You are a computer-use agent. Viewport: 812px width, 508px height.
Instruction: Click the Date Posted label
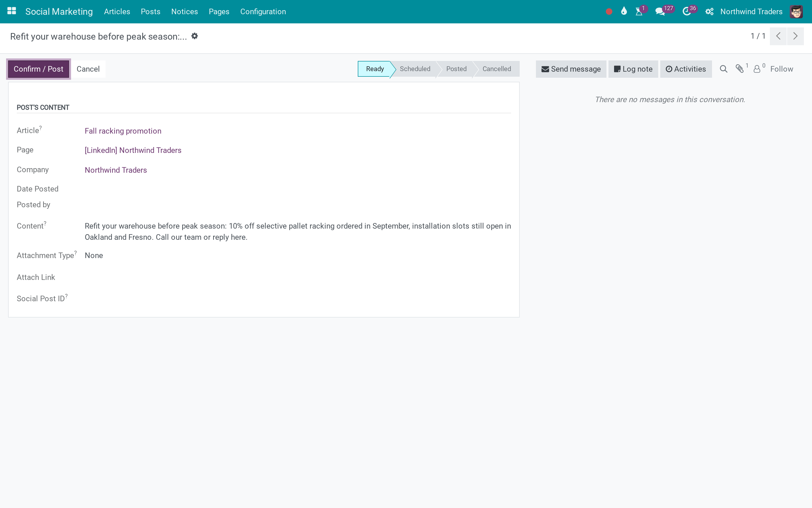click(x=38, y=189)
